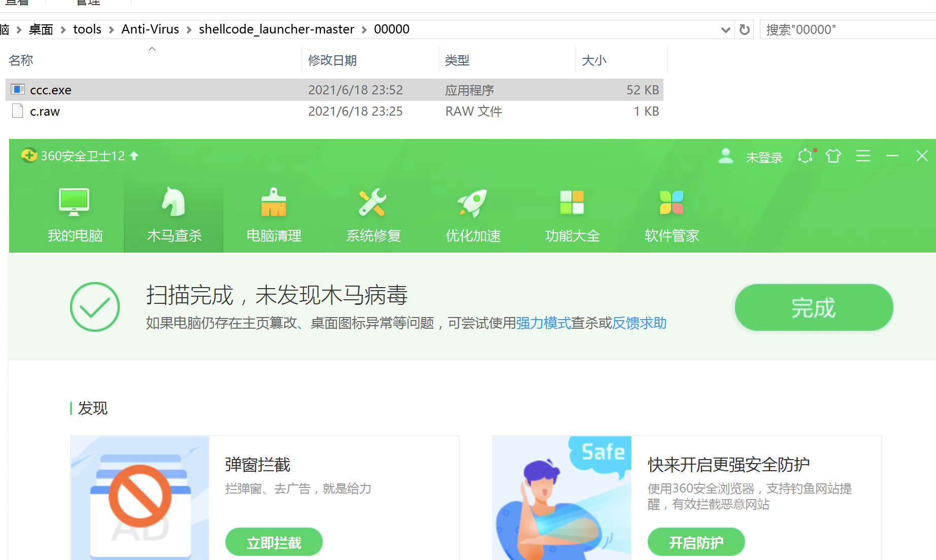Click the upgrade arrow next to 360安全卫士12

pyautogui.click(x=134, y=156)
